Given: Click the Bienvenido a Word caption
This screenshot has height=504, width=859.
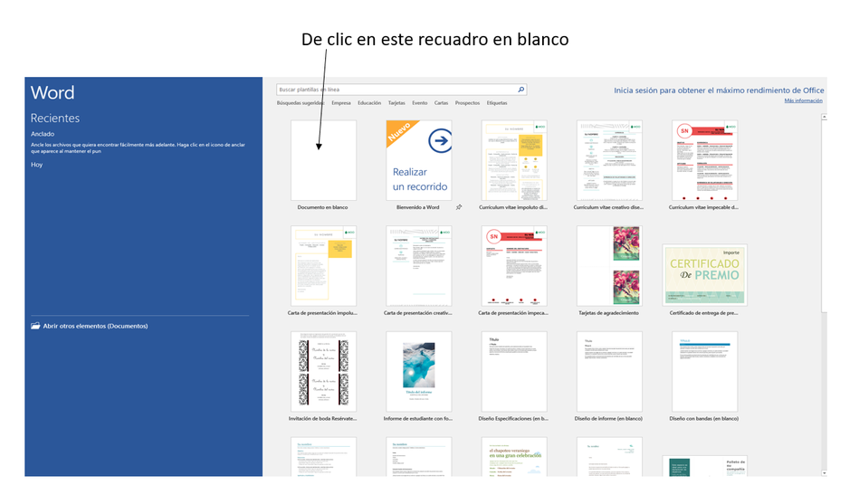Looking at the screenshot, I should point(418,207).
